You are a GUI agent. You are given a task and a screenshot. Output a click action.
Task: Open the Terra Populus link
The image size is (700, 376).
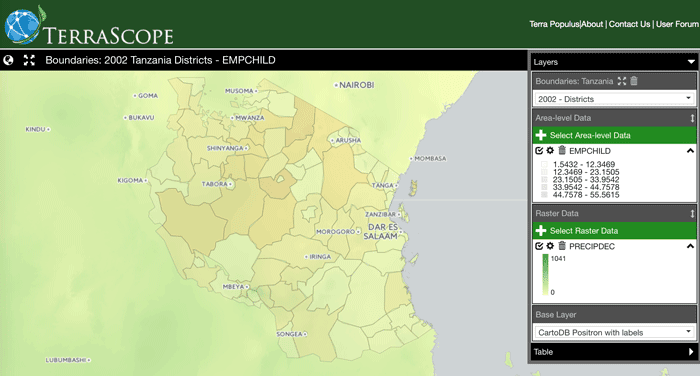pyautogui.click(x=554, y=24)
